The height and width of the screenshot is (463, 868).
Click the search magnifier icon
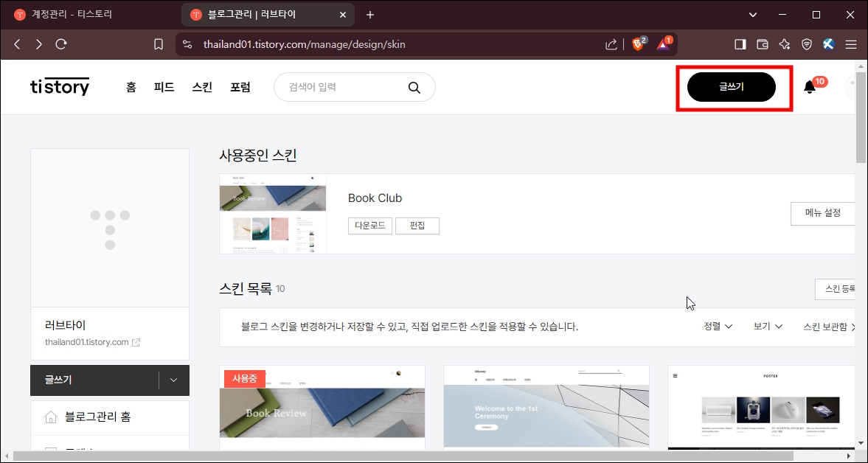click(x=414, y=87)
